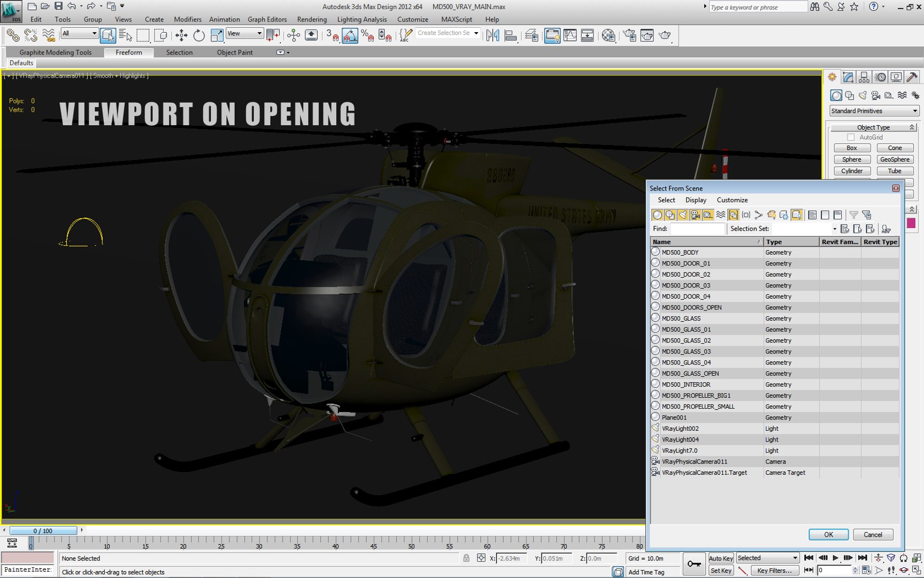Activate the Select Object tool
Viewport: 924px width, 578px height.
coord(108,35)
